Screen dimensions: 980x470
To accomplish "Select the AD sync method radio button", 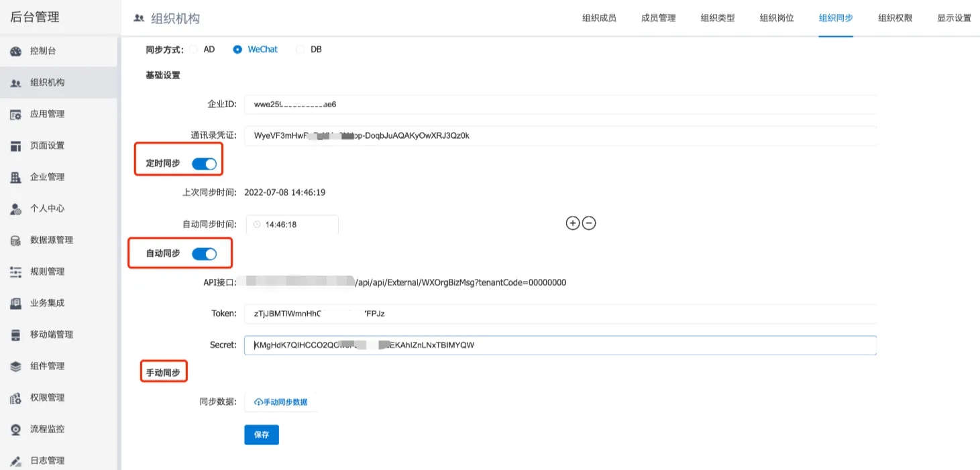I will (194, 50).
